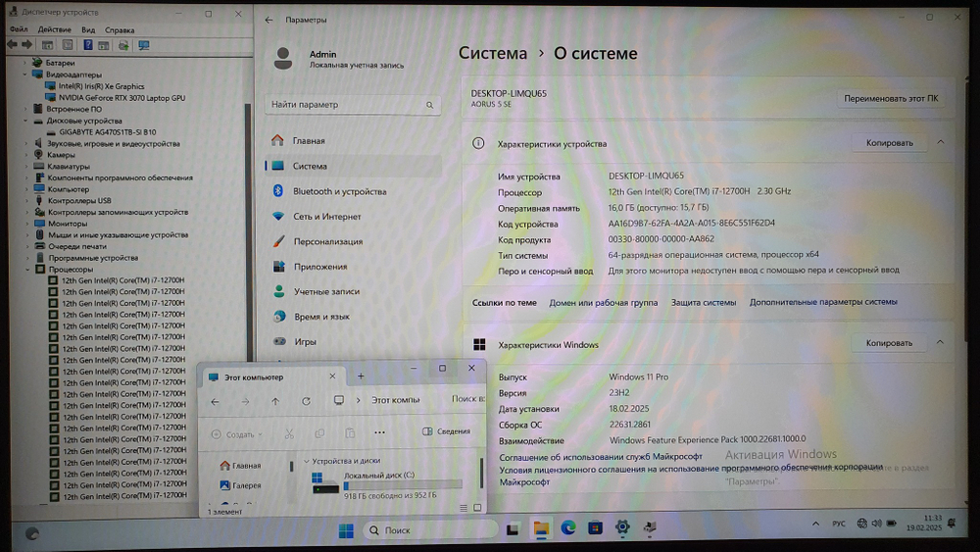Screen dimensions: 980x552
Task: Open Справка menu in Device Manager
Action: point(120,30)
